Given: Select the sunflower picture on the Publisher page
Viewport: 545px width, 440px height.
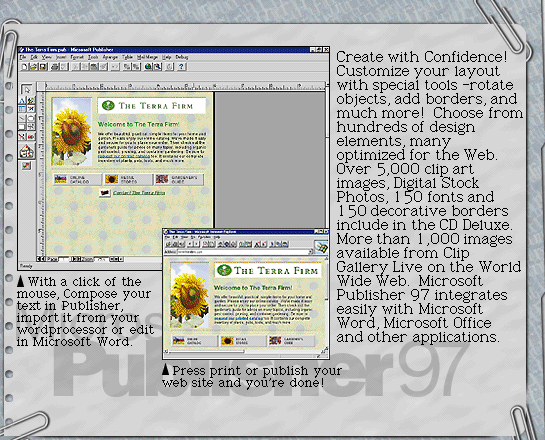Looking at the screenshot, I should [72, 132].
